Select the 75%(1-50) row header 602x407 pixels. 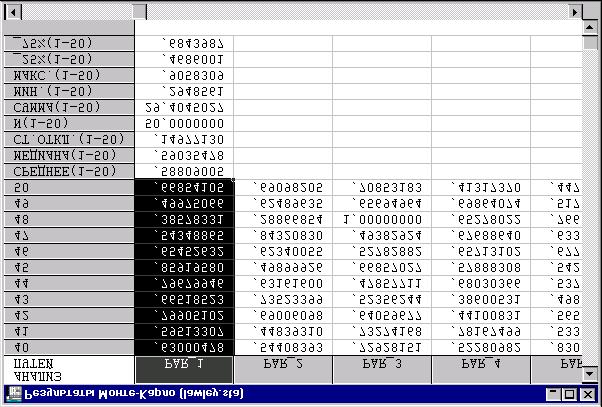pos(69,43)
